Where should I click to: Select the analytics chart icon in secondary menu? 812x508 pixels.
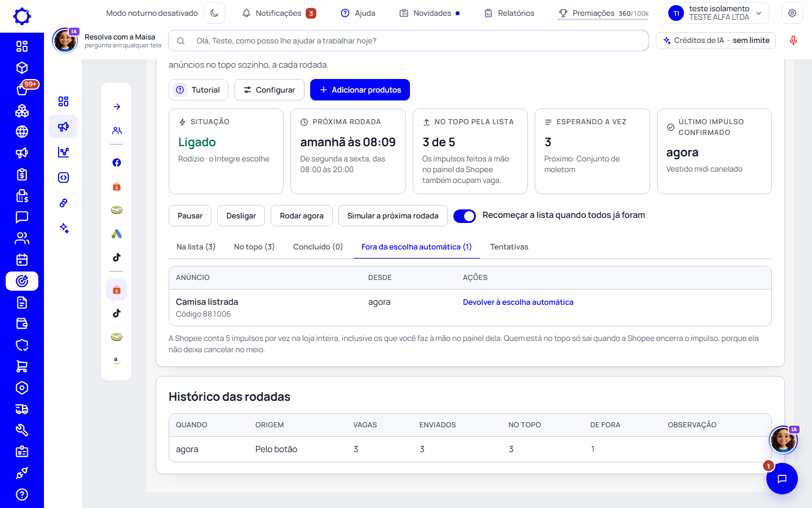pyautogui.click(x=63, y=152)
